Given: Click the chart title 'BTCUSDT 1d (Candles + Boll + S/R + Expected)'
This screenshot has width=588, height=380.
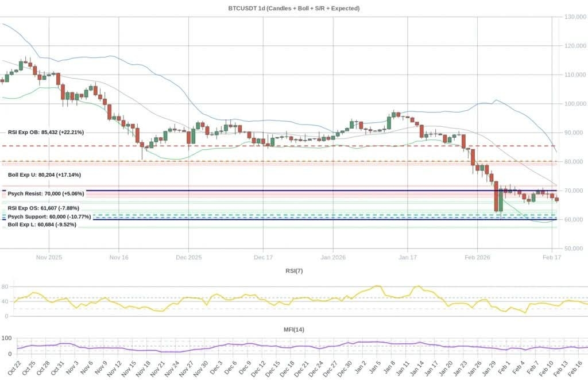Looking at the screenshot, I should click(x=293, y=8).
